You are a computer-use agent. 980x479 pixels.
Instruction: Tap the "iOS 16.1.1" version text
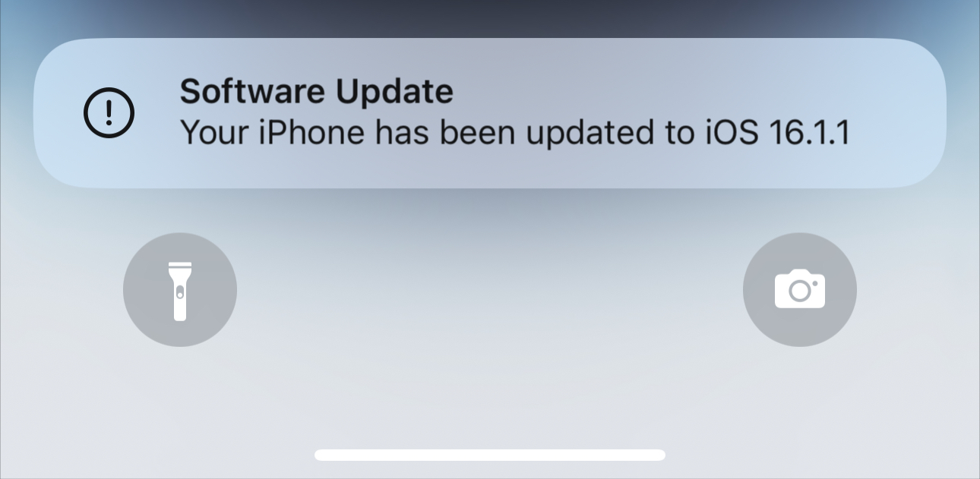(x=774, y=134)
